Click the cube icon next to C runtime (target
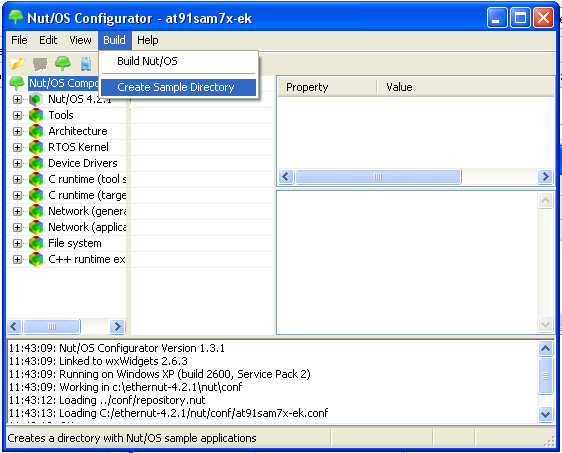 coord(36,195)
